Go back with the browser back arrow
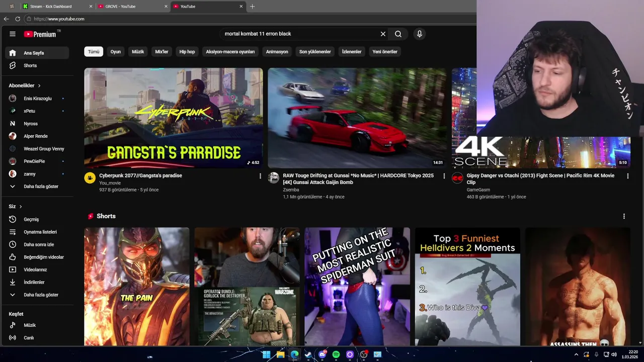 [6, 19]
